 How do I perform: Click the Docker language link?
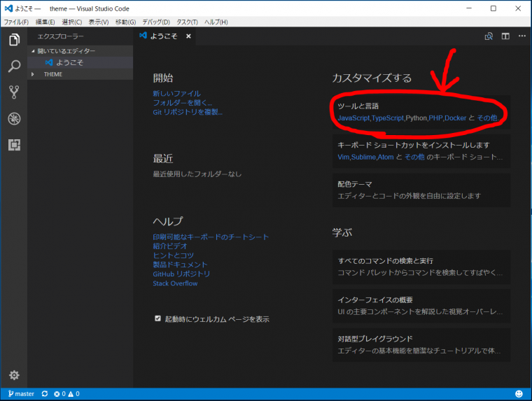(455, 118)
